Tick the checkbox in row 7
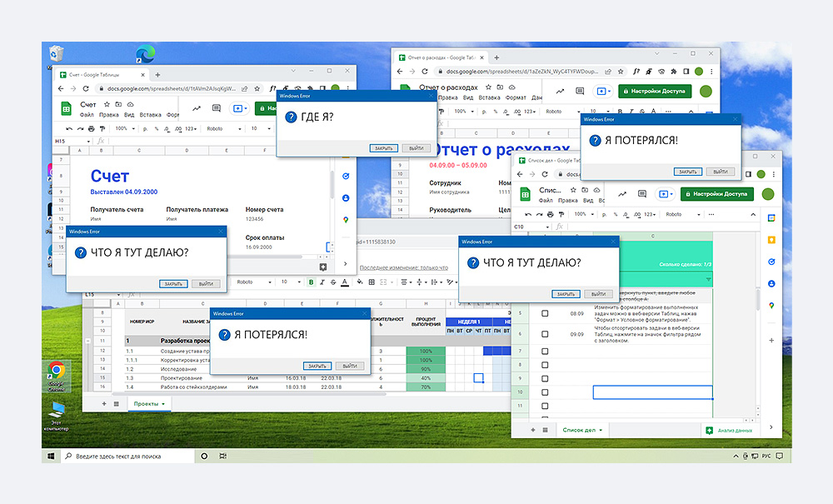The height and width of the screenshot is (504, 833). (x=545, y=352)
